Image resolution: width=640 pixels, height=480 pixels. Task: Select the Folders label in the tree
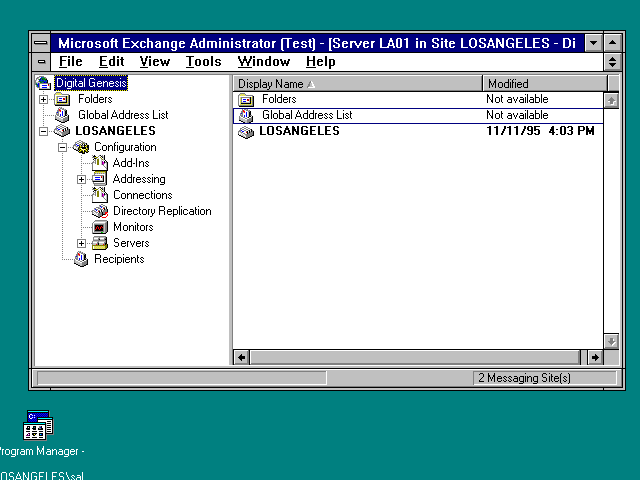coord(95,99)
